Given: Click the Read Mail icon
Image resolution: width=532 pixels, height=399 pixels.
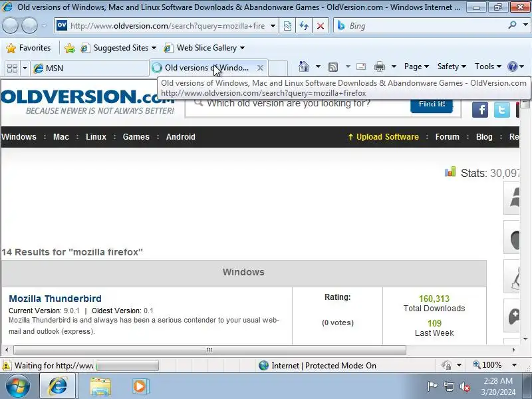Looking at the screenshot, I should (361, 66).
